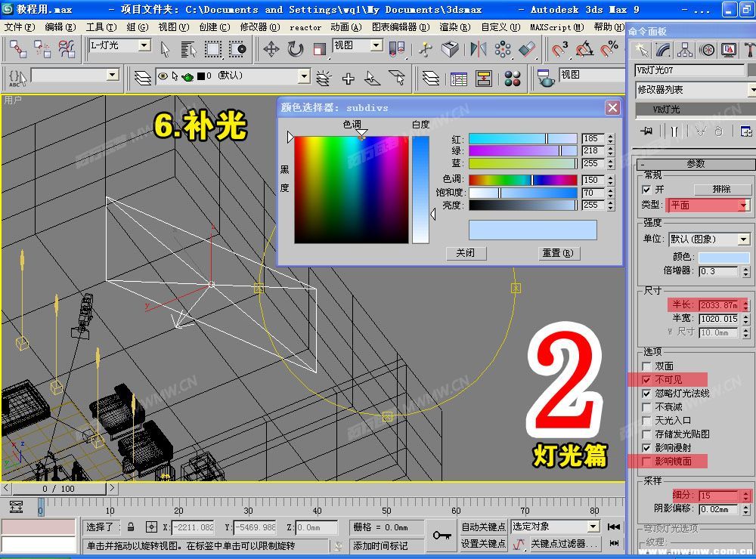This screenshot has width=756, height=559.
Task: Uncheck the 不可见 invisible checkbox
Action: (x=646, y=380)
